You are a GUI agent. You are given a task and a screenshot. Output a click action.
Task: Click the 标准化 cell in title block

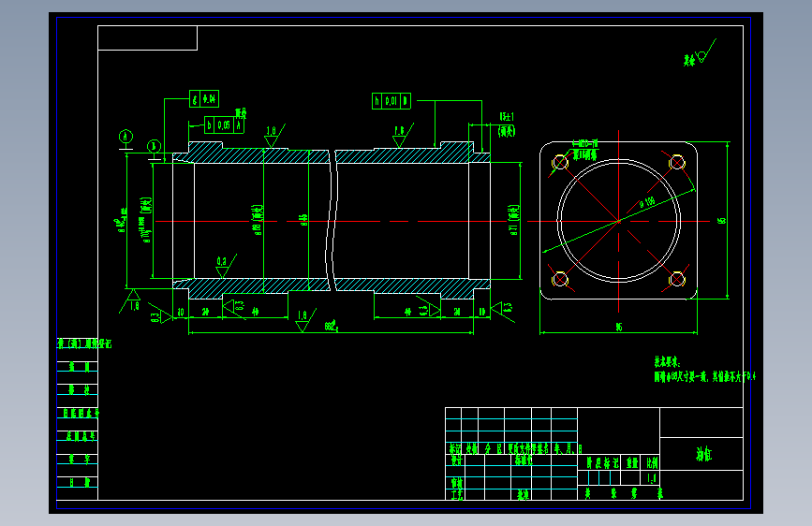(523, 460)
